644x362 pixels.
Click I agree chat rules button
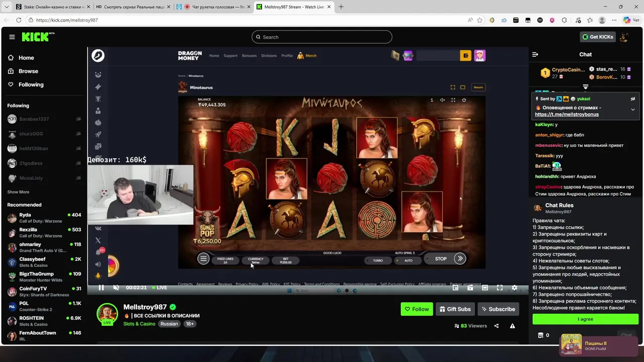[586, 319]
